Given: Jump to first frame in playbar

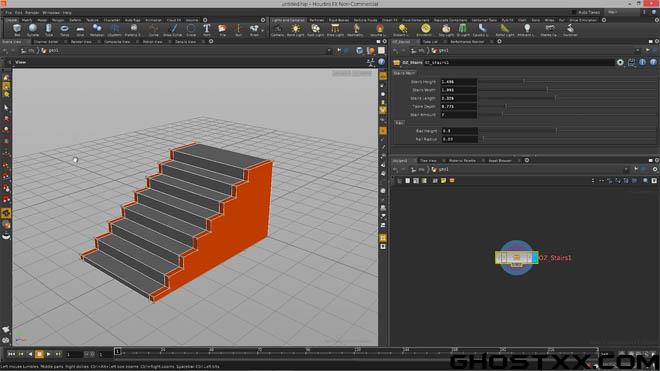Looking at the screenshot, I should 11,355.
